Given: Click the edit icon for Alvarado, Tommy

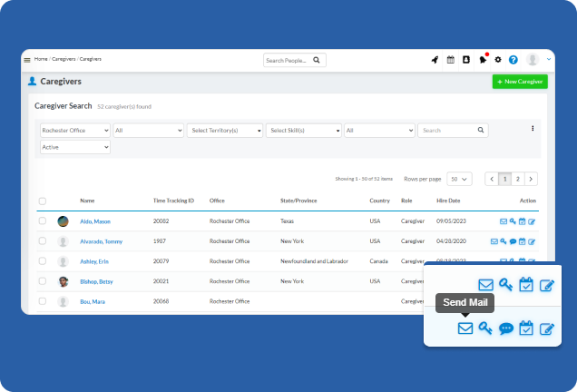Looking at the screenshot, I should (533, 241).
